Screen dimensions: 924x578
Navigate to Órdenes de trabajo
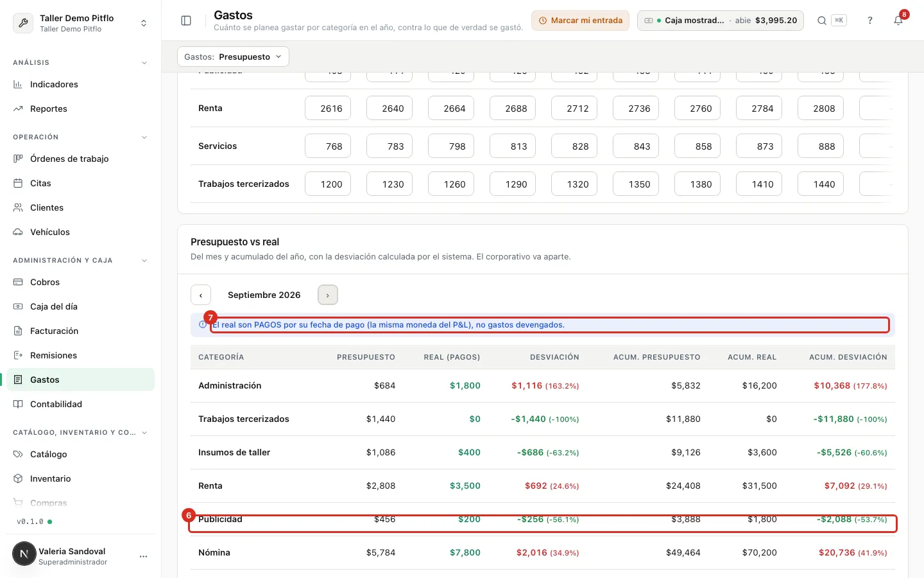[x=81, y=159]
